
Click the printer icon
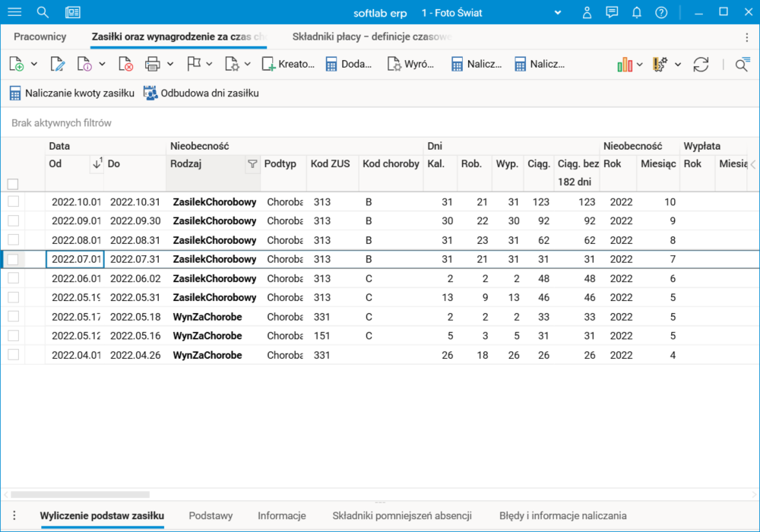click(153, 65)
